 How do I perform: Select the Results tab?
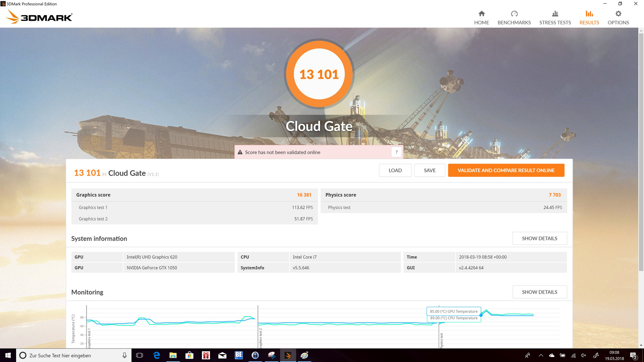point(589,18)
